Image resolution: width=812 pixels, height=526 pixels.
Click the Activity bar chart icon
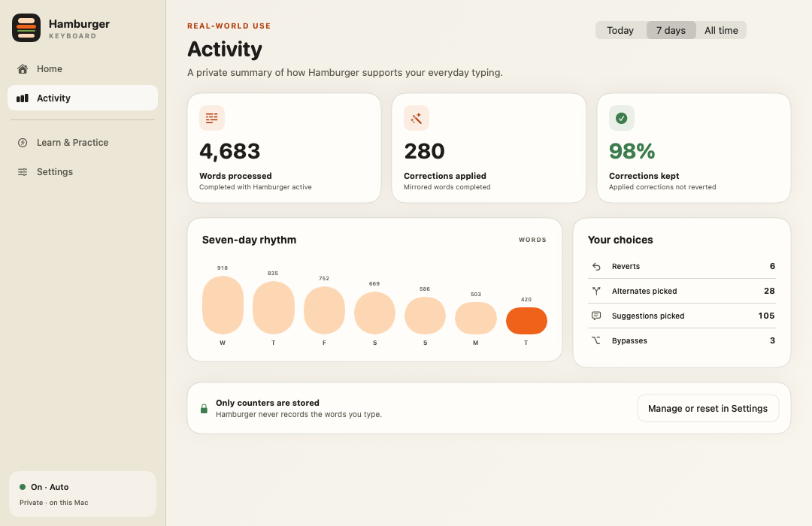pos(23,98)
